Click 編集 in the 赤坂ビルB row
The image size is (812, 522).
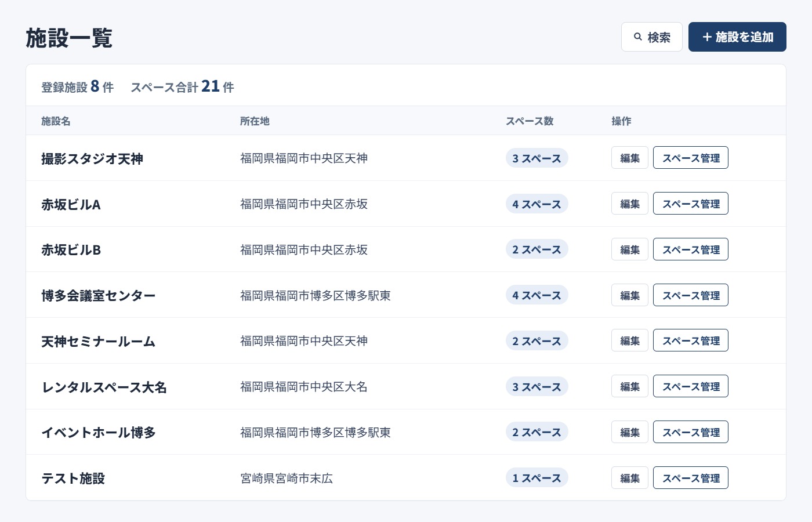(x=630, y=249)
